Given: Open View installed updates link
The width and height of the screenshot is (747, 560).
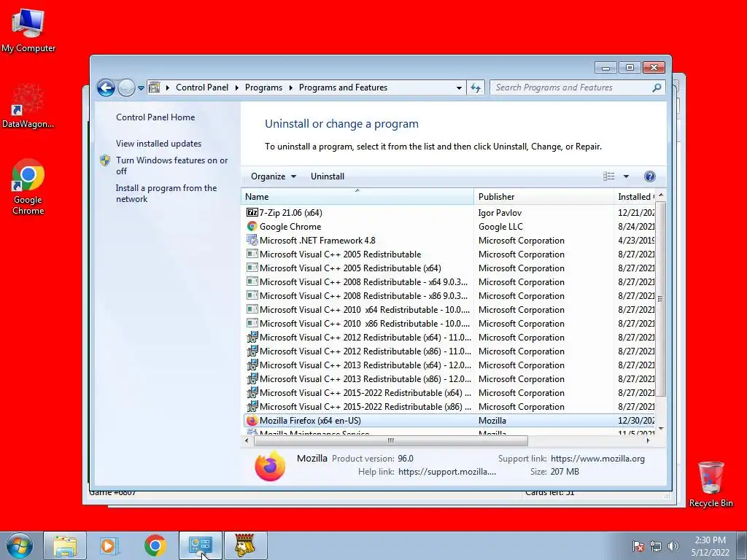Looking at the screenshot, I should click(158, 144).
